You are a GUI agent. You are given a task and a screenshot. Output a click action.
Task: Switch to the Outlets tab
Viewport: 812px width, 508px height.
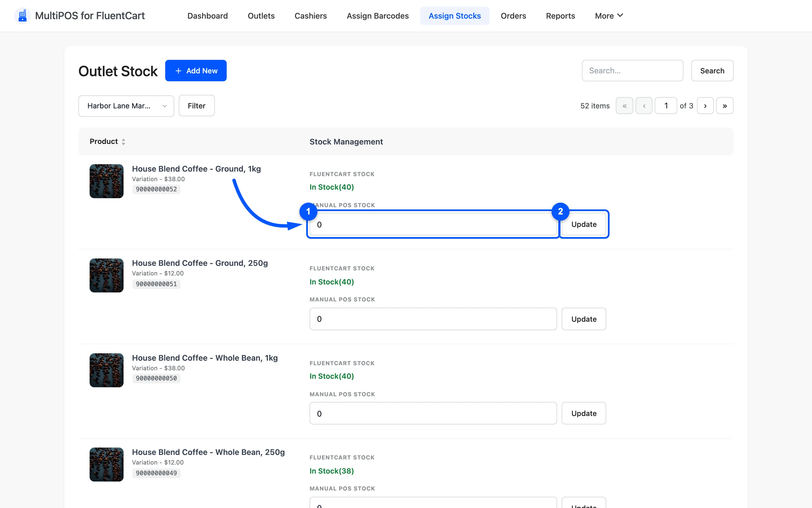[261, 16]
